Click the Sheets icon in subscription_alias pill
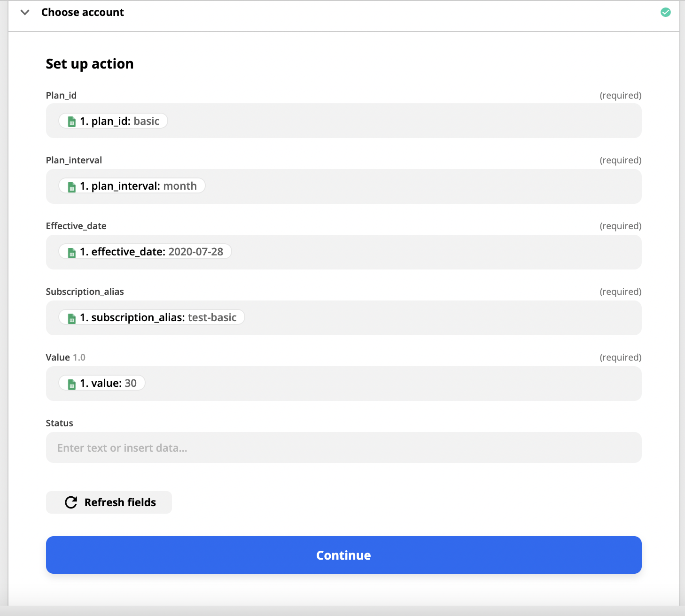 (x=72, y=318)
